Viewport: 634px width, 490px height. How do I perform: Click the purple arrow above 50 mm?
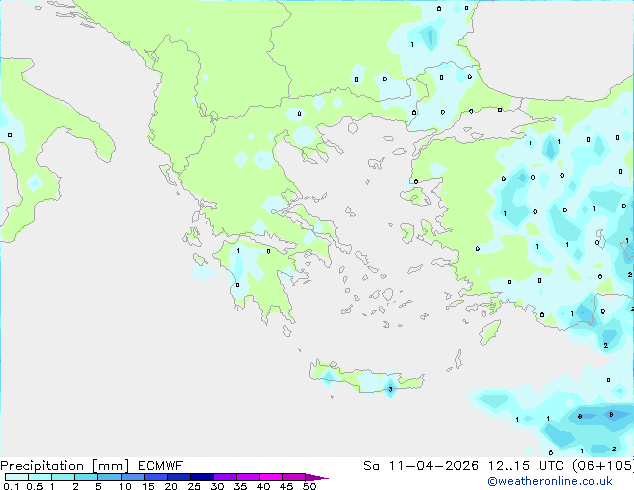317,477
